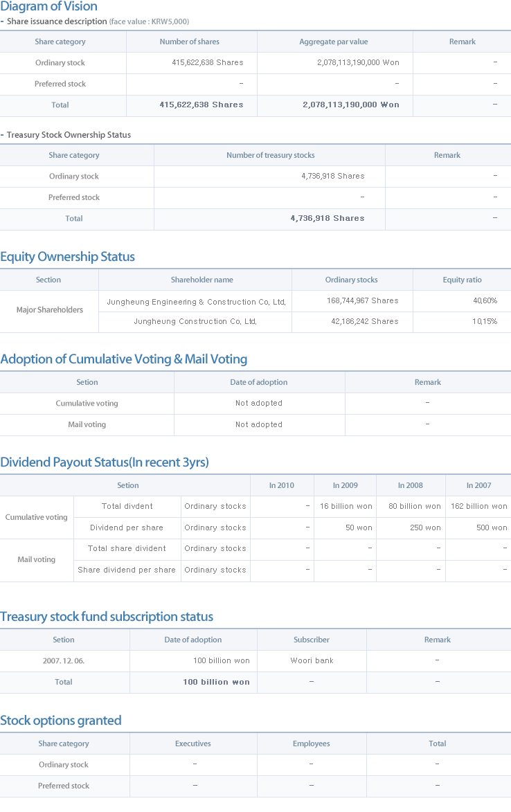Click the '250 won' dividend per share

pyautogui.click(x=425, y=527)
